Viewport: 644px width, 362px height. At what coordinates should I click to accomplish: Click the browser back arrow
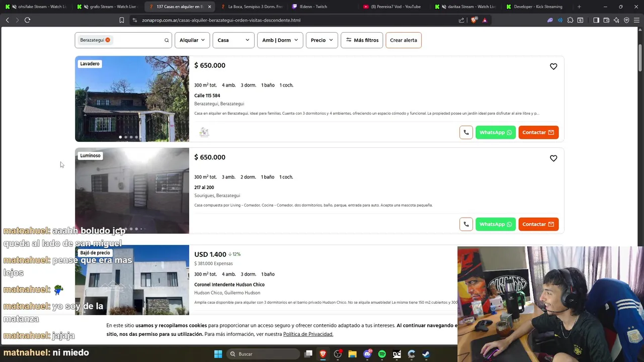(8, 20)
